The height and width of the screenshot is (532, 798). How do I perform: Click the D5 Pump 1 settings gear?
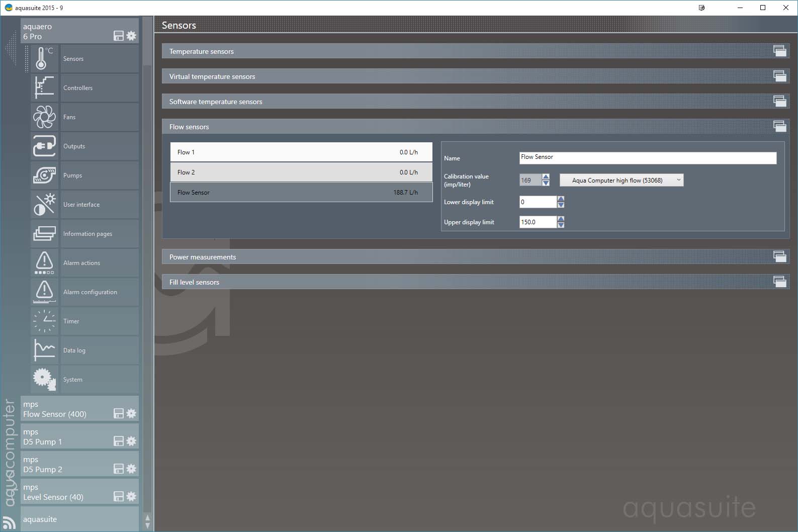tap(131, 441)
